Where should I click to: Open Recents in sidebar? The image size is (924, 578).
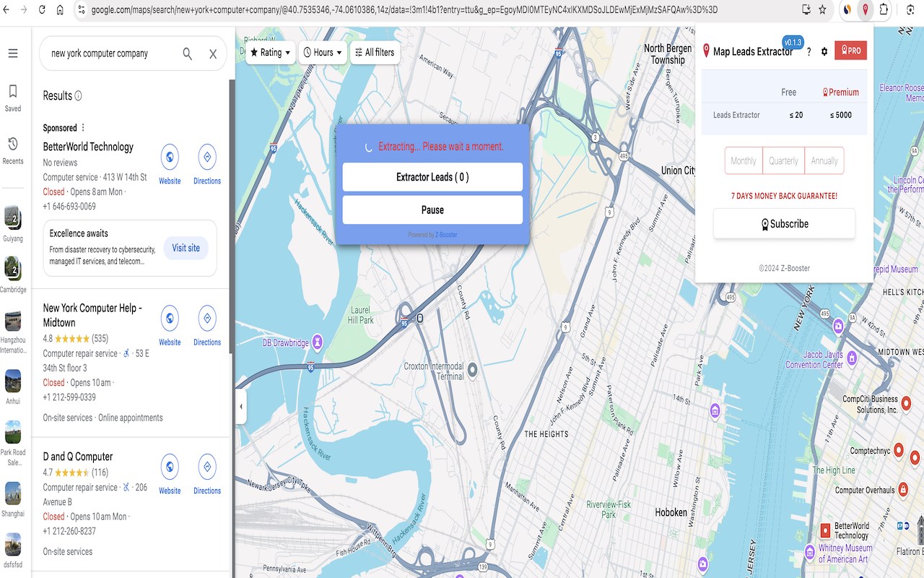coord(13,150)
